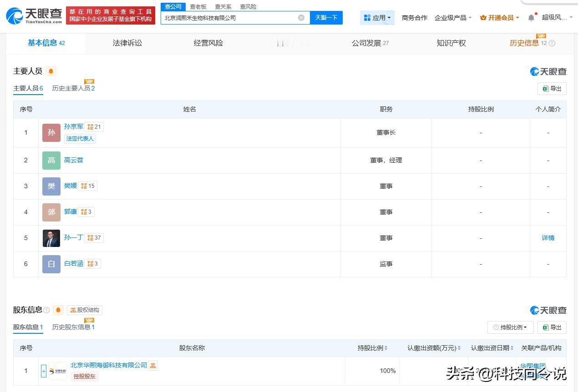578x392 pixels.
Task: Select the 历史股东信息 1 sub-tab
Action: pyautogui.click(x=73, y=327)
